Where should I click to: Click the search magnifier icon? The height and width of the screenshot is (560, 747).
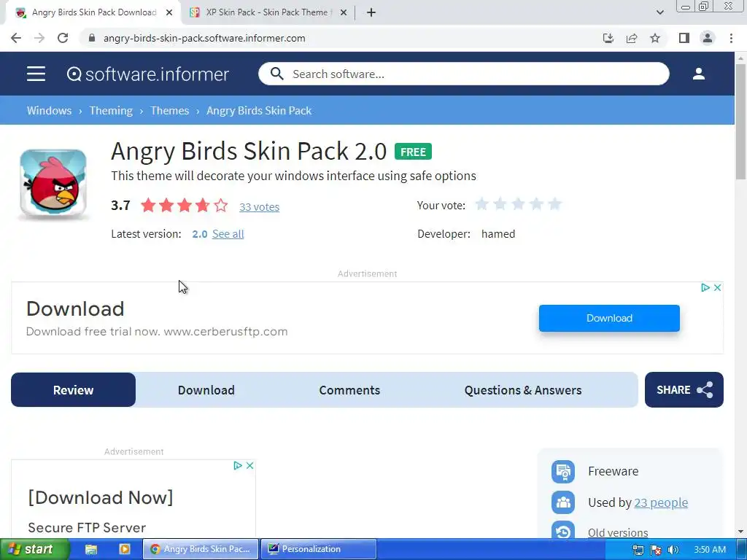[276, 74]
